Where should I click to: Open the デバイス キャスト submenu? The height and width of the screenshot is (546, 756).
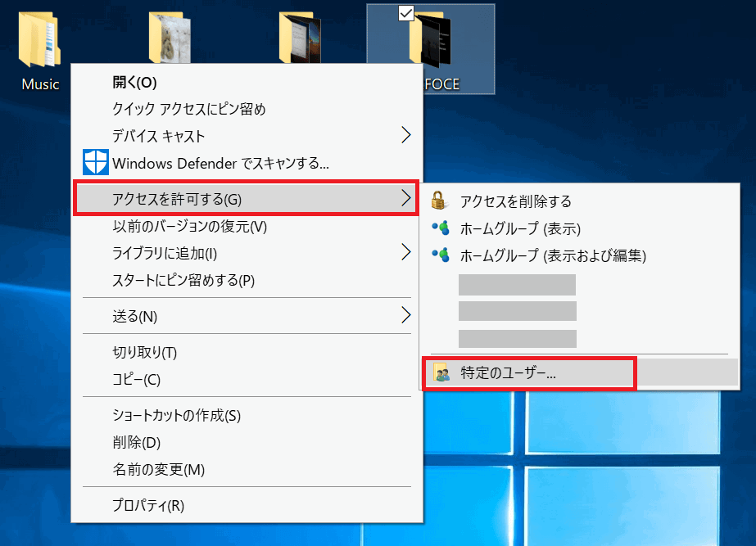coord(247,136)
